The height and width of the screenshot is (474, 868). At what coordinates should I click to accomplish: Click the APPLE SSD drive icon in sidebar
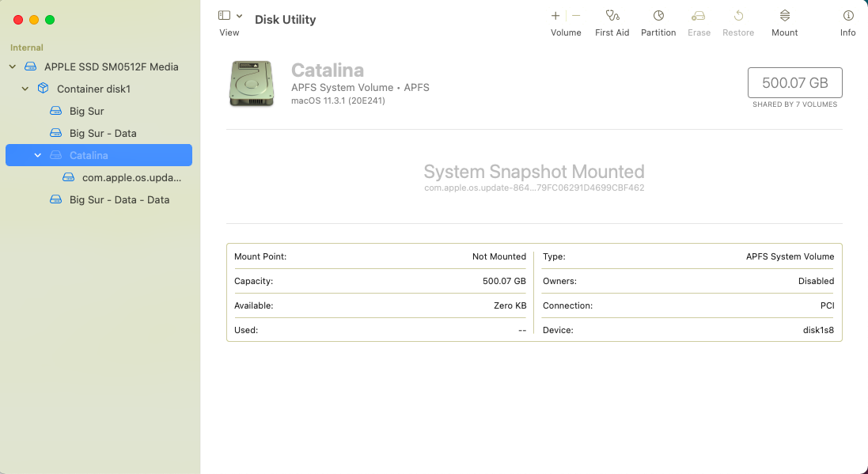30,67
